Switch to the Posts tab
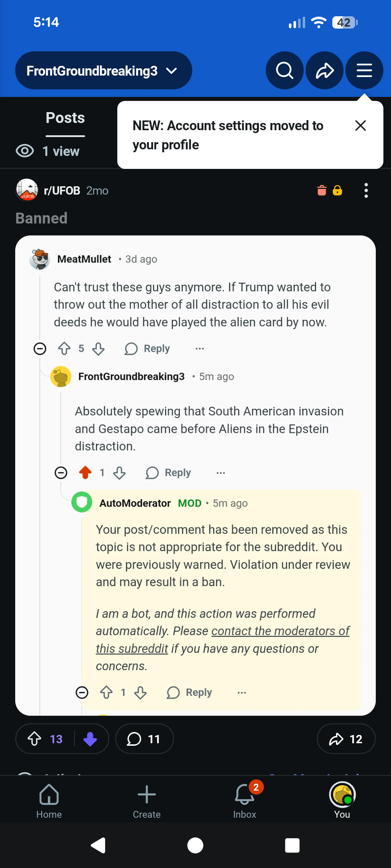 [x=65, y=118]
